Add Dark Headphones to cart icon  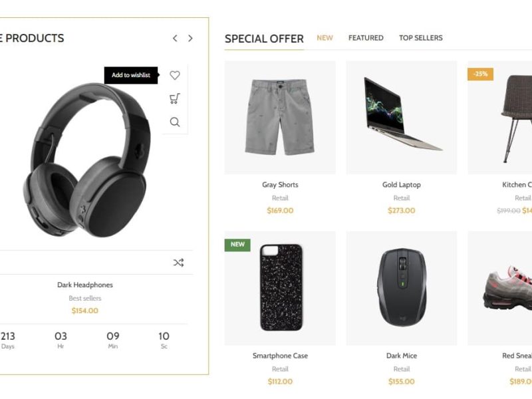coord(175,98)
